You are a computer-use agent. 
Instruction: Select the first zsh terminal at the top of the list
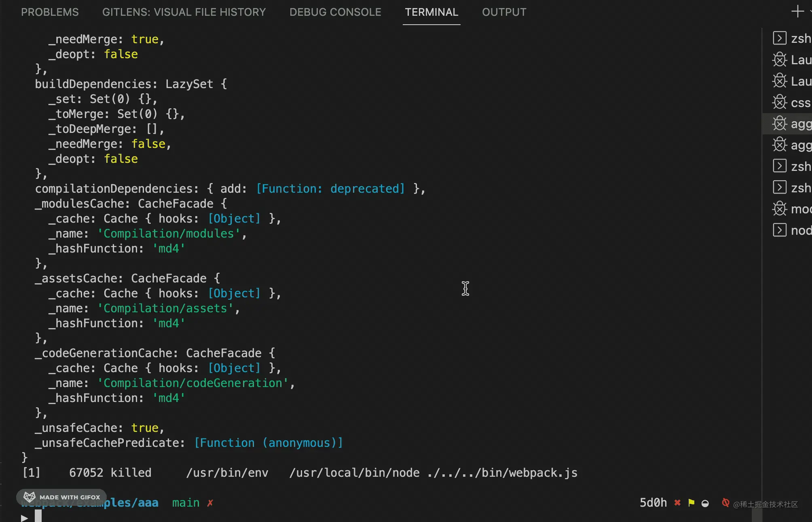792,38
